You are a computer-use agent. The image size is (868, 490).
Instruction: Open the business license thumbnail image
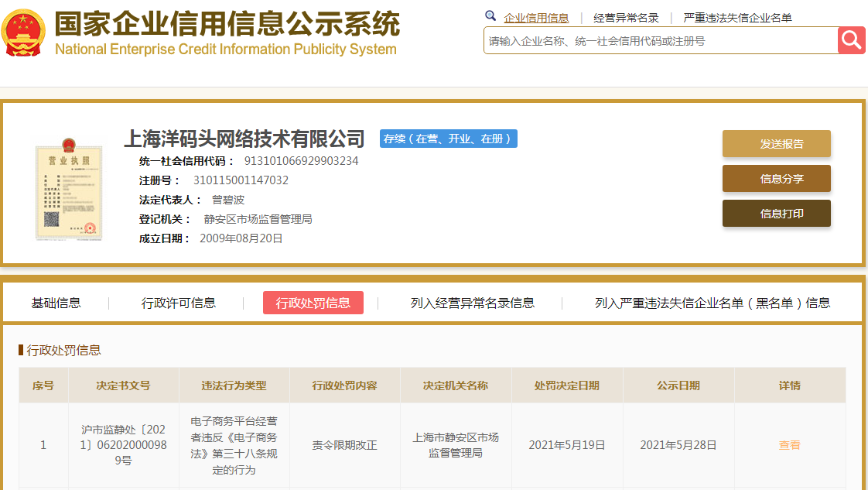click(69, 189)
